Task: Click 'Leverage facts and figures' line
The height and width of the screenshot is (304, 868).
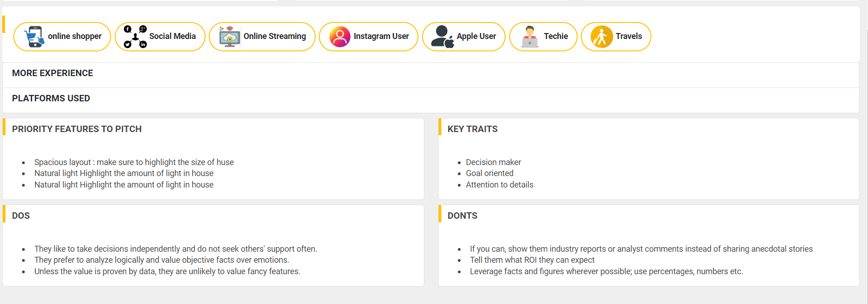Action: (606, 271)
